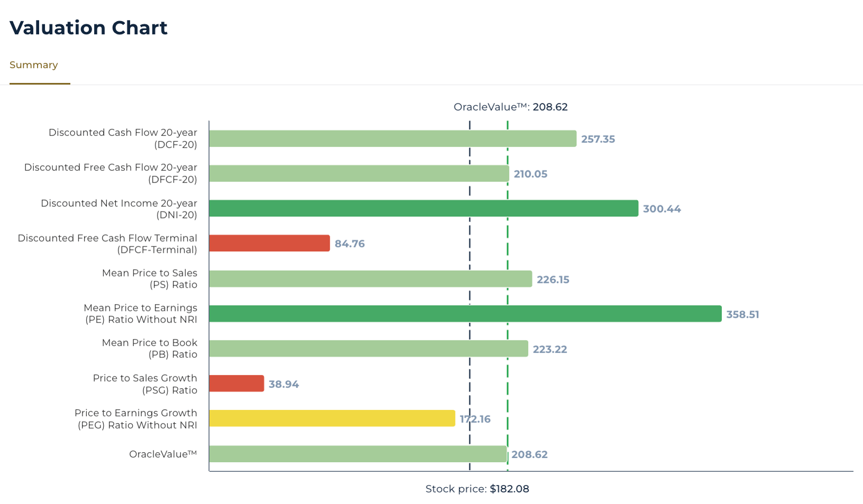Click the OracleValue 208.62 header label
Screen dimensions: 863x504
(511, 107)
